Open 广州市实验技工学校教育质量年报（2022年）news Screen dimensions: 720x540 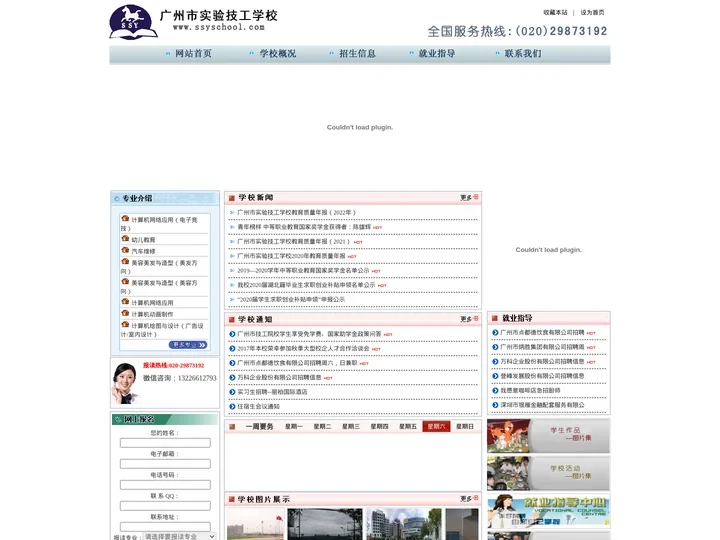pos(296,213)
